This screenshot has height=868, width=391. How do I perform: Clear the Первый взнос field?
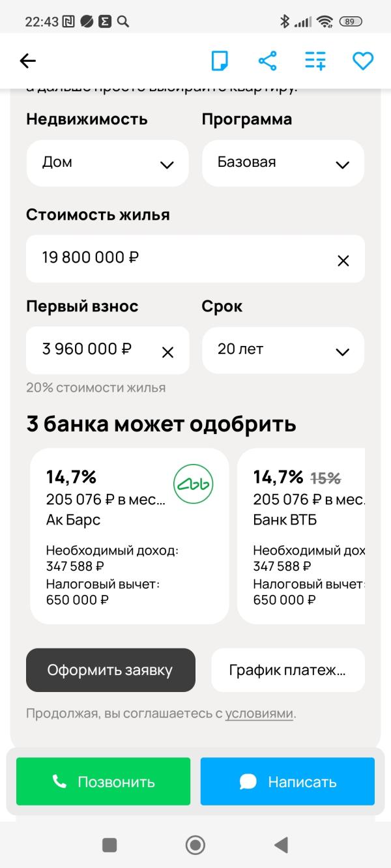click(167, 353)
